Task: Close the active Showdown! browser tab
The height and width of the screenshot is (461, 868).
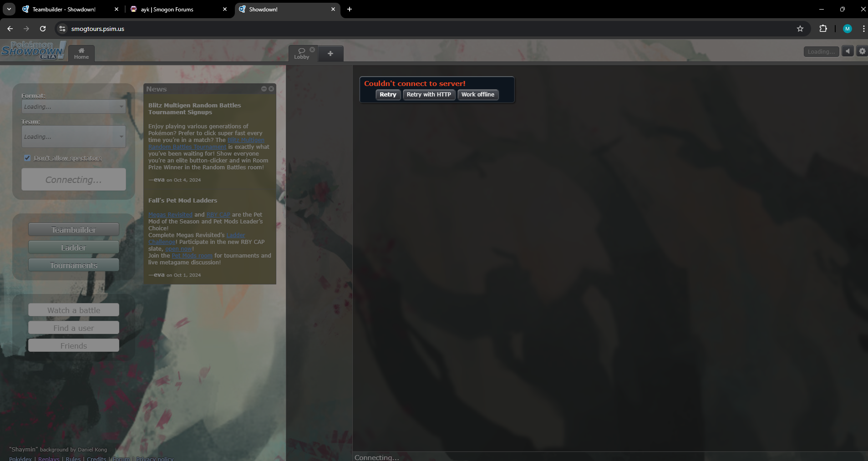Action: (333, 9)
